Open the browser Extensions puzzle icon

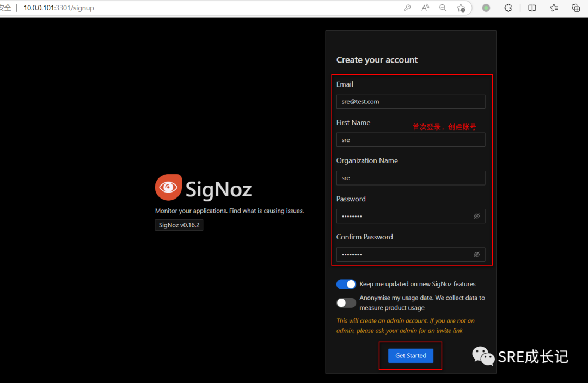[x=508, y=8]
